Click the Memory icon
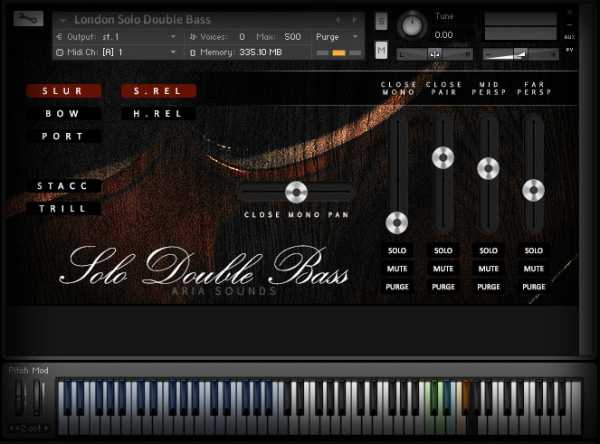This screenshot has width=600, height=444. pyautogui.click(x=193, y=52)
